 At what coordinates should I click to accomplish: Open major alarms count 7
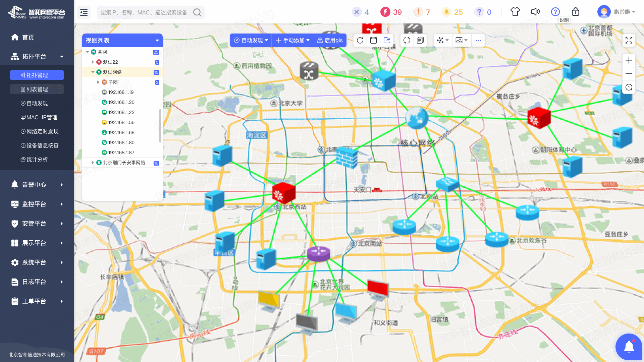point(422,12)
